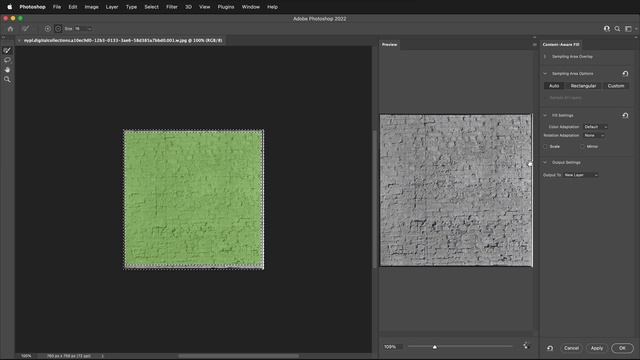Viewport: 640px width, 360px height.
Task: Click the reset all settings icon beside Cancel
Action: pos(550,348)
